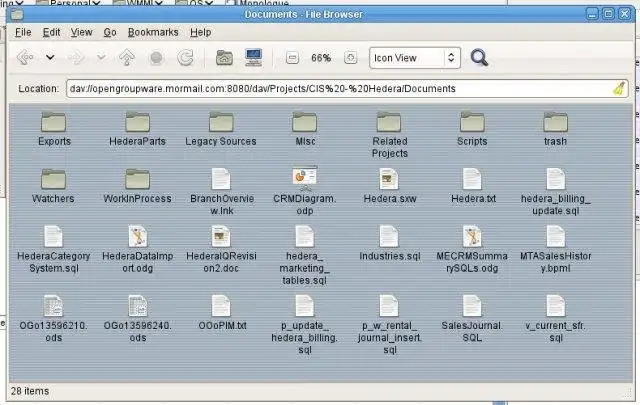Screen dimensions: 640x405
Task: Open the Bookmarks menu
Action: (x=153, y=32)
